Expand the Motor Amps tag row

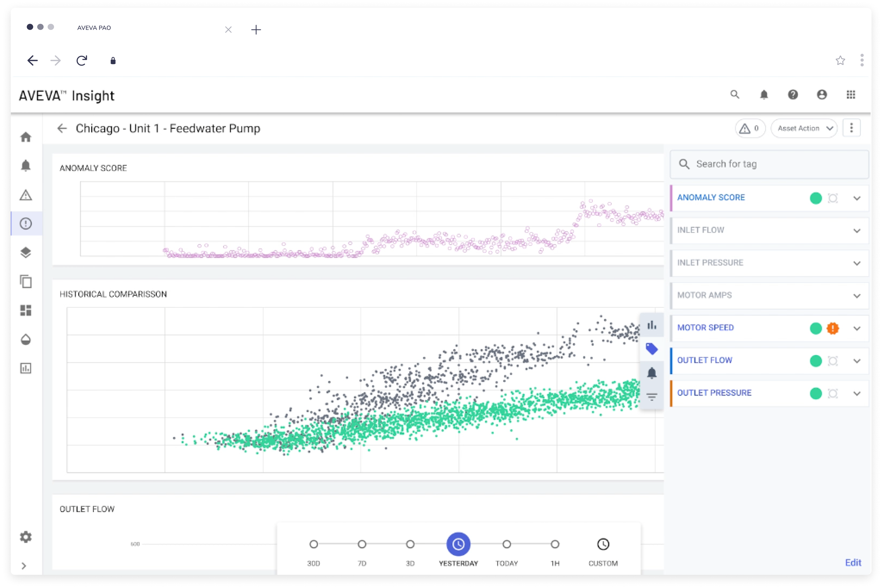pyautogui.click(x=856, y=295)
